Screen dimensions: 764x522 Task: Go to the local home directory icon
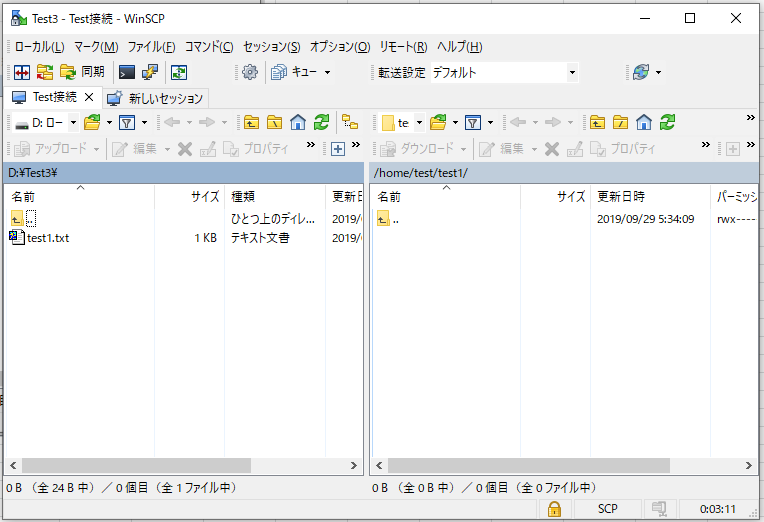coord(298,122)
